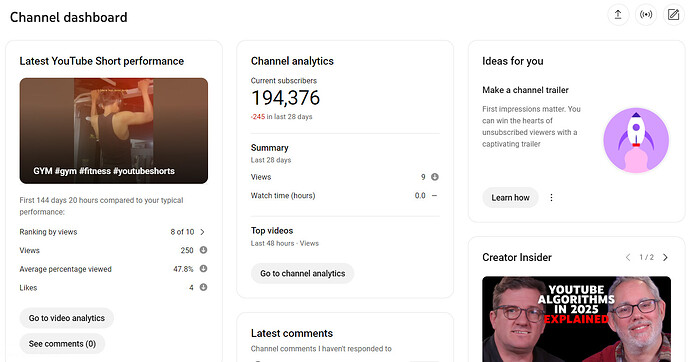This screenshot has height=362, width=690.
Task: Open the GYM Short video thumbnail
Action: click(x=114, y=131)
